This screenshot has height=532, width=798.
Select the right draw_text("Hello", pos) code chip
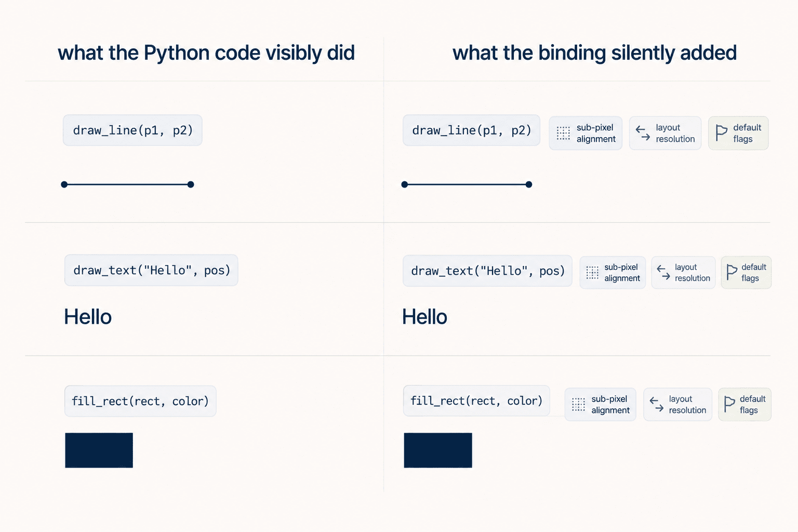coord(487,271)
